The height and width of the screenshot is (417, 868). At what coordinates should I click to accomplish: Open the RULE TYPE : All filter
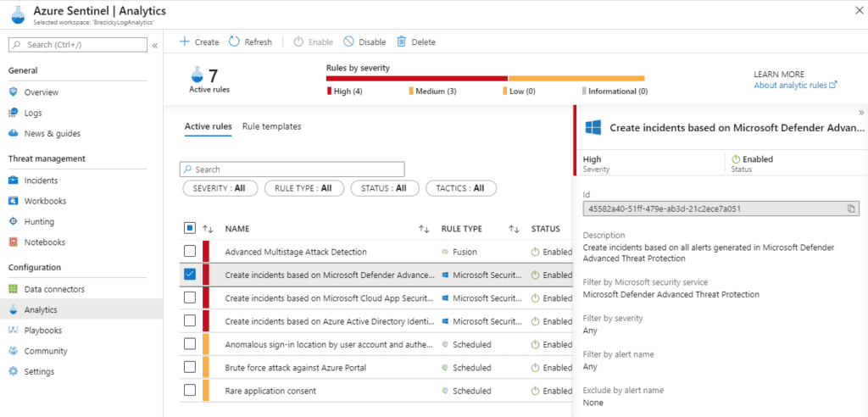[x=304, y=188]
